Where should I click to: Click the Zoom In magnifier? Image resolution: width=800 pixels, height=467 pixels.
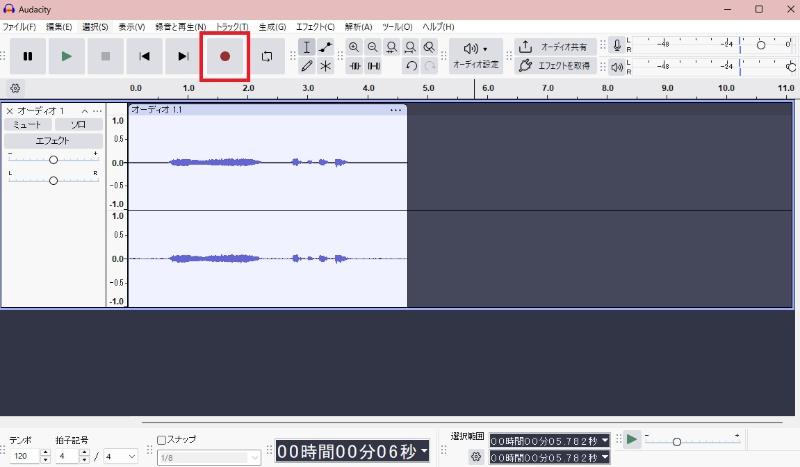point(354,47)
